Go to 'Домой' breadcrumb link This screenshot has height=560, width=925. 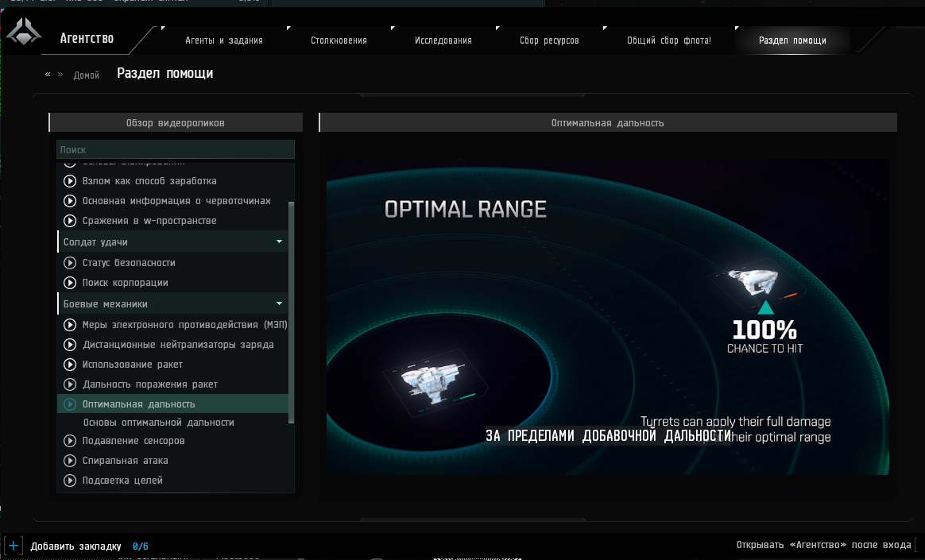86,75
